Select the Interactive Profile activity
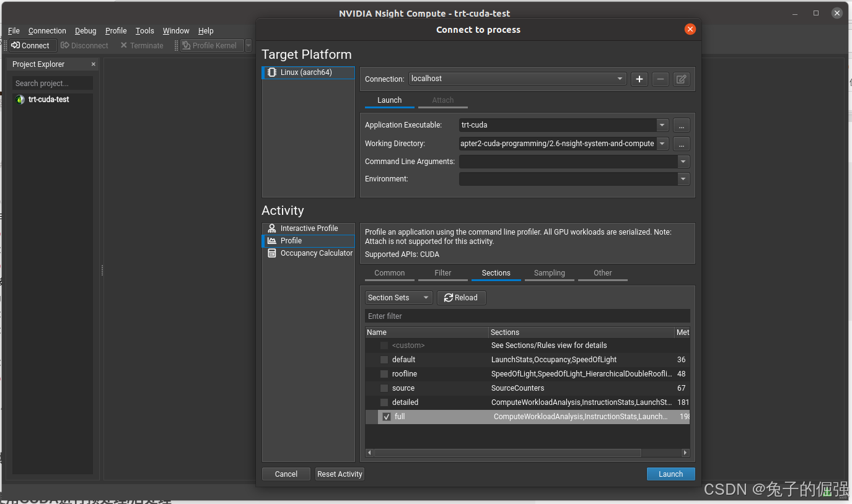The image size is (852, 504). (x=308, y=228)
